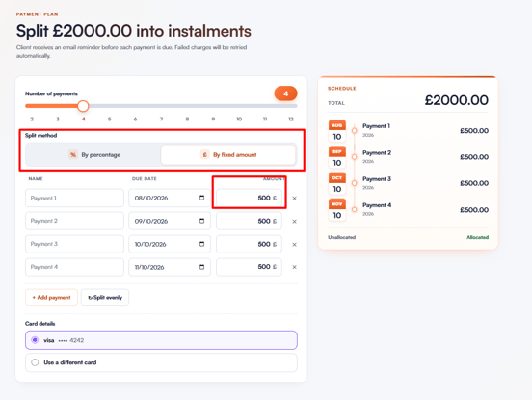The height and width of the screenshot is (400, 532).
Task: Open calendar picker for Payment 1 due date
Action: 201,198
